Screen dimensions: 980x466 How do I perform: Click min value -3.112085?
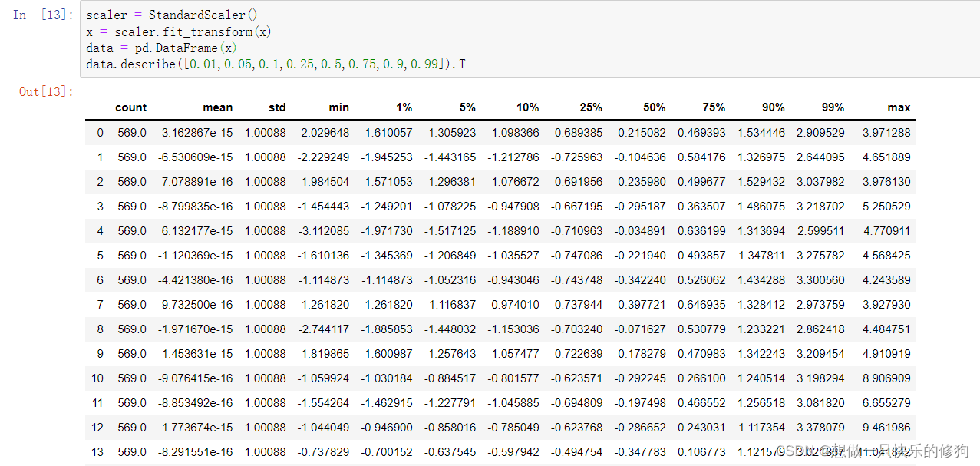(323, 230)
